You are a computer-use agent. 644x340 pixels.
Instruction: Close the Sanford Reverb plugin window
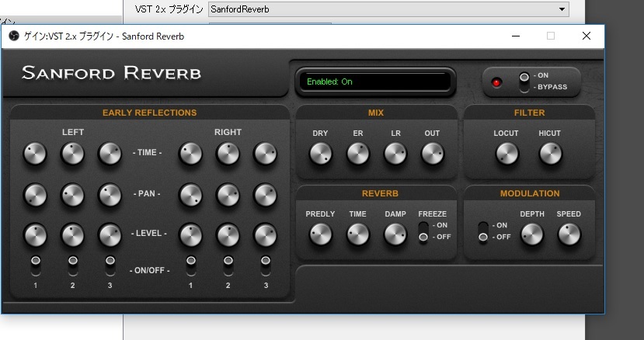point(587,36)
